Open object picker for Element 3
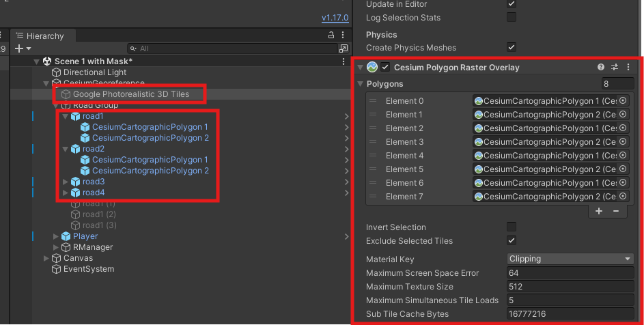Image resolution: width=644 pixels, height=325 pixels. [x=623, y=142]
